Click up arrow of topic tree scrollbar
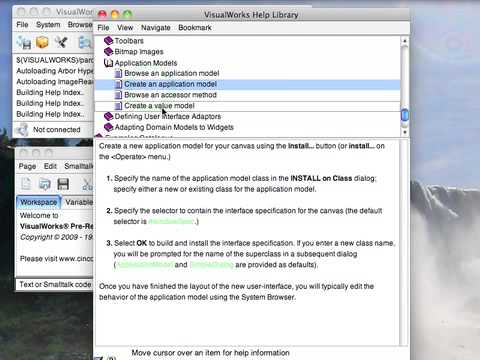The width and height of the screenshot is (480, 360). tap(405, 41)
